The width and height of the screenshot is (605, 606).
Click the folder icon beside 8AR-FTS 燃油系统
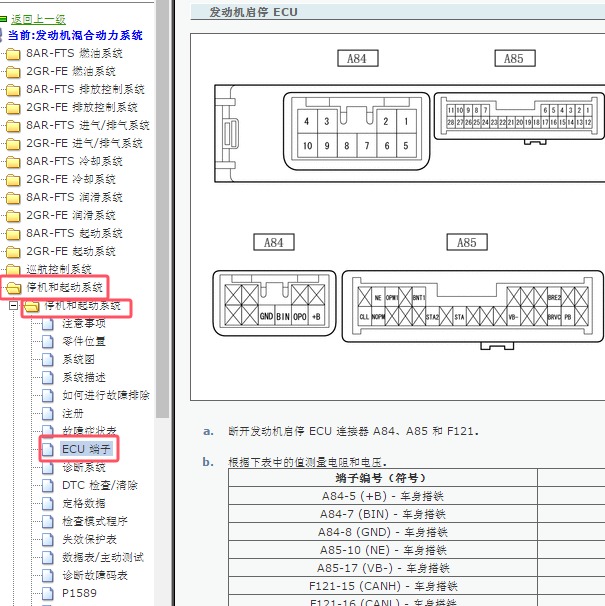click(x=13, y=54)
